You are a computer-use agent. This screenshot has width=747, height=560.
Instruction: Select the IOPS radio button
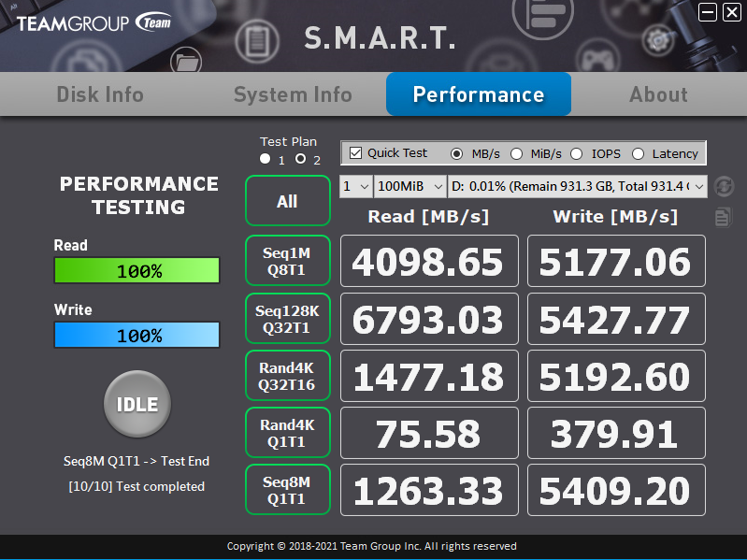click(576, 153)
